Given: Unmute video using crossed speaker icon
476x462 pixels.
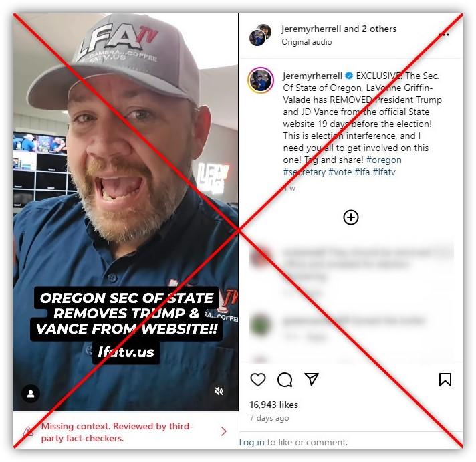Looking at the screenshot, I should [219, 391].
